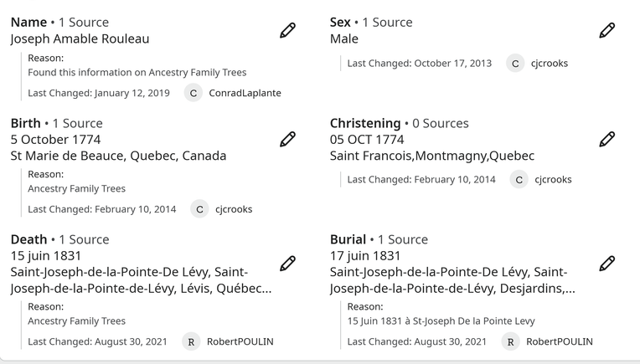Open RobertPOULIN link under Burial reason

pos(560,341)
